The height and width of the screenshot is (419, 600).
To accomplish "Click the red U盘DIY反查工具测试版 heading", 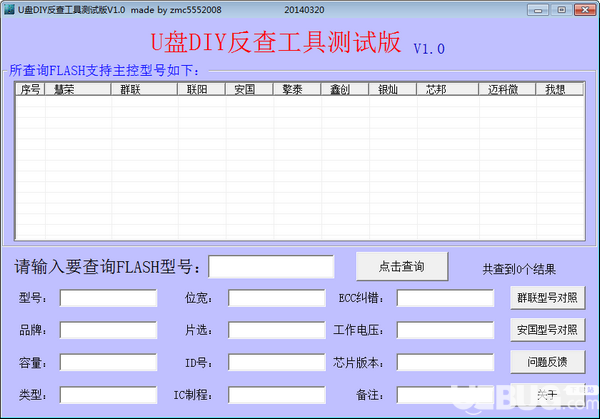I will (x=276, y=42).
